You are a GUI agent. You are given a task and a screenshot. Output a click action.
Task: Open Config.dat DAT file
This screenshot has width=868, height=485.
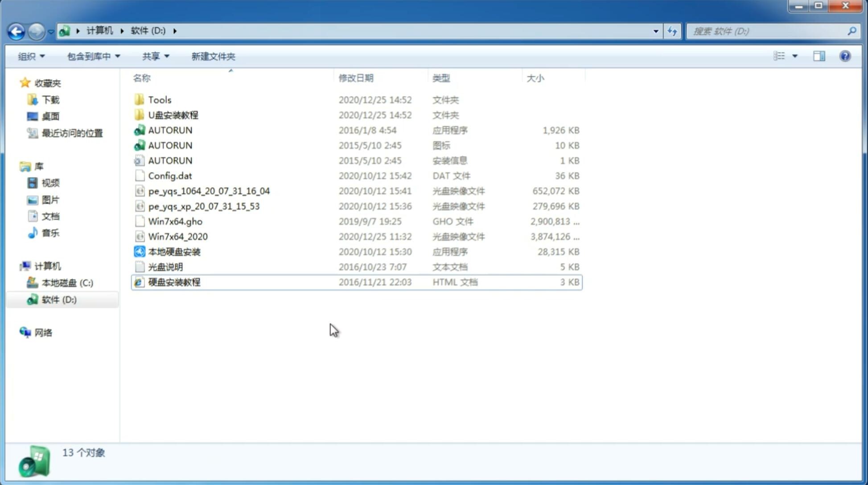click(170, 175)
